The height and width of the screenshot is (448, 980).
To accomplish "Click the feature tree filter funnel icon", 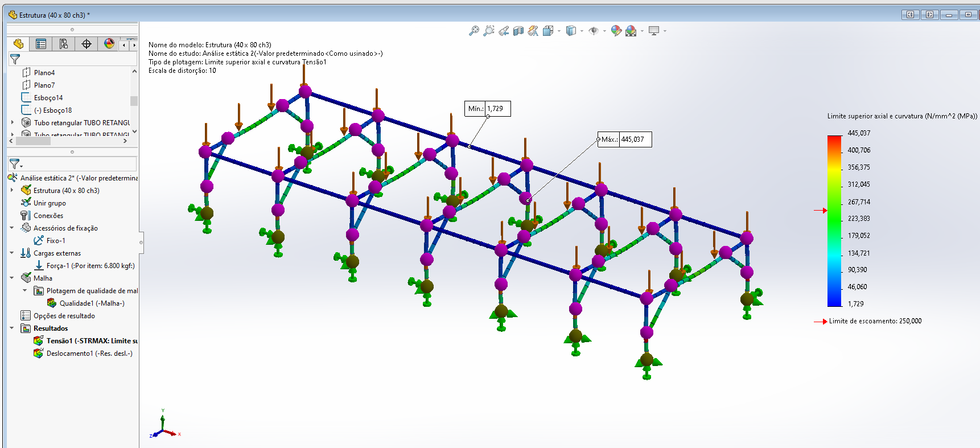I will [15, 59].
